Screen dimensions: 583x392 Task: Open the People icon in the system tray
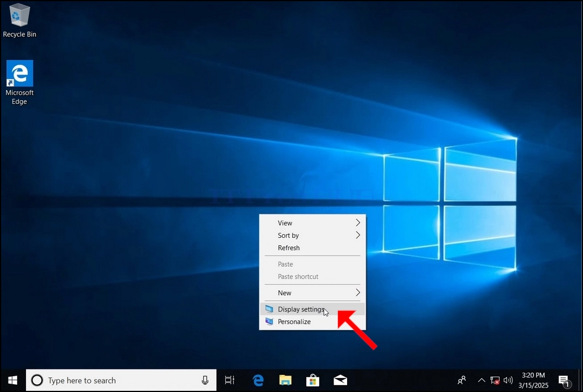coord(462,380)
